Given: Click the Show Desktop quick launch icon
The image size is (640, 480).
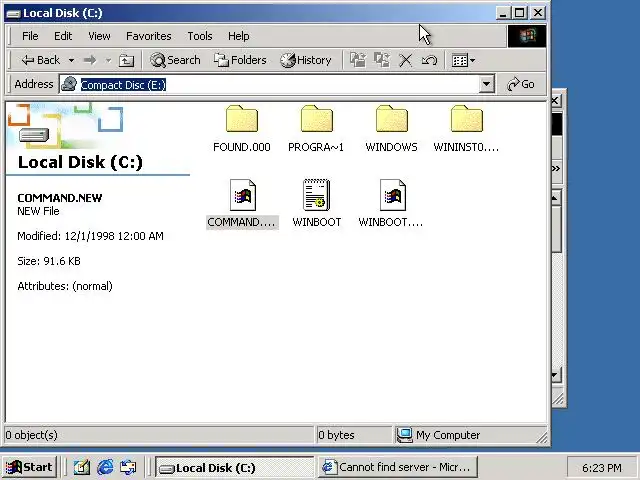Looking at the screenshot, I should pyautogui.click(x=81, y=467).
